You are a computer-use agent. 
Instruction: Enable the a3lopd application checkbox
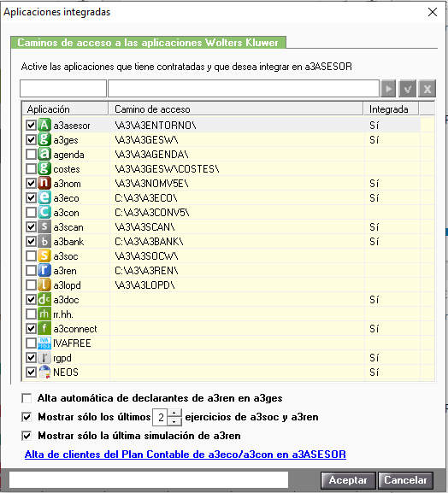pyautogui.click(x=31, y=285)
